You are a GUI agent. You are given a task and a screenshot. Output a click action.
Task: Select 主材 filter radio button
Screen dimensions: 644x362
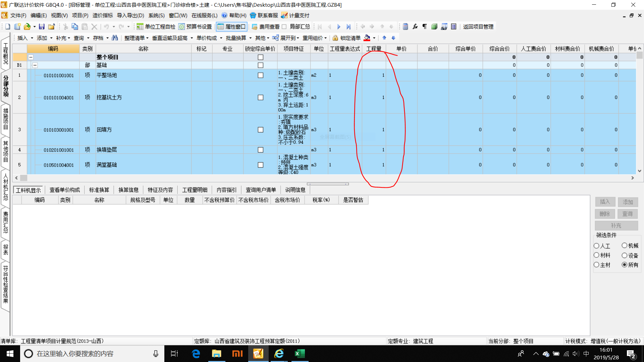click(x=596, y=265)
